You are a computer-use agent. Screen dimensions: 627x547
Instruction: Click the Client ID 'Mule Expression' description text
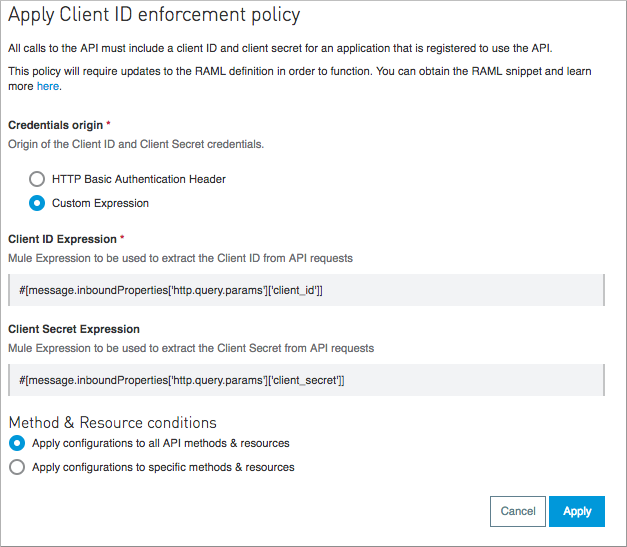point(180,258)
